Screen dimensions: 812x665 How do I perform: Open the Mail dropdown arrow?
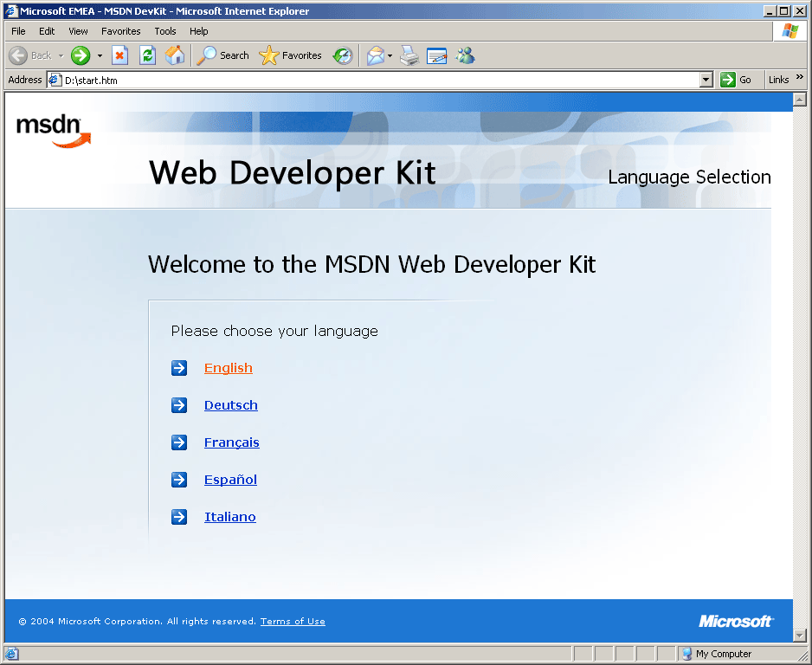pos(390,55)
